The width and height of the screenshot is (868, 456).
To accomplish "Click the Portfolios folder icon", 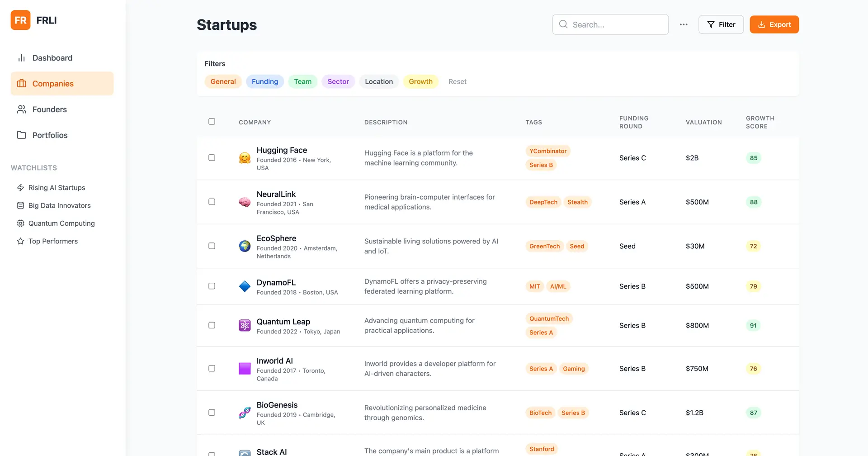I will point(21,135).
